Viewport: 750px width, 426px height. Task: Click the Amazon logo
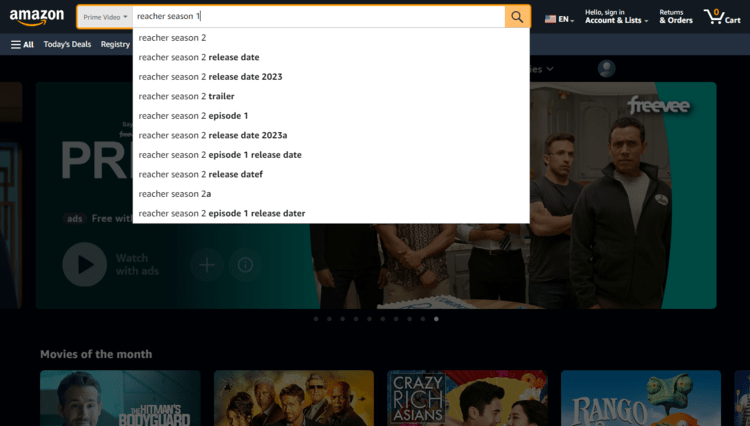(x=37, y=17)
